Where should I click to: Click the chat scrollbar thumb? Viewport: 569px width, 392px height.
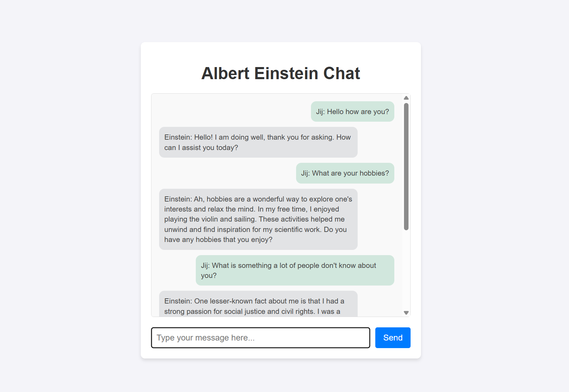coord(406,166)
